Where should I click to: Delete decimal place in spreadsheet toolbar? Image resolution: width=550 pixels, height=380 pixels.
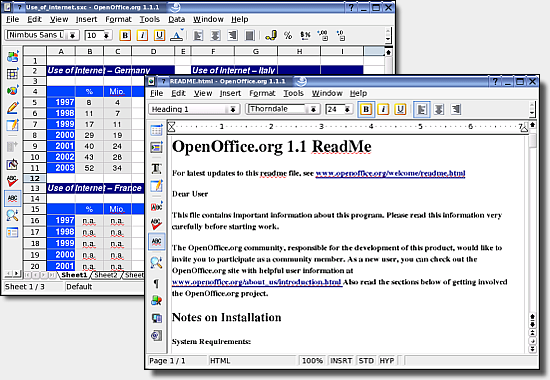pos(340,35)
